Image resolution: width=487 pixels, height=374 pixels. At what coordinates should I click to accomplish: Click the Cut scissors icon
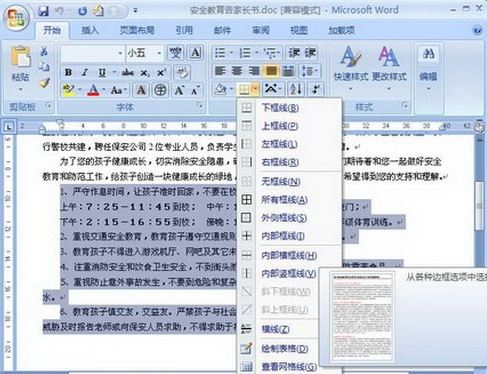pos(44,51)
